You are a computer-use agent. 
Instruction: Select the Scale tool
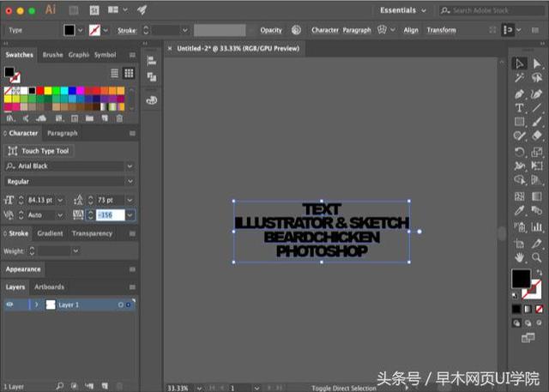(536, 152)
